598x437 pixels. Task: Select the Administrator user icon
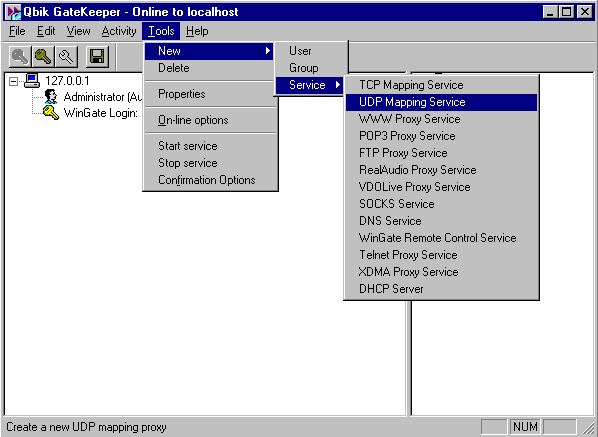click(51, 96)
